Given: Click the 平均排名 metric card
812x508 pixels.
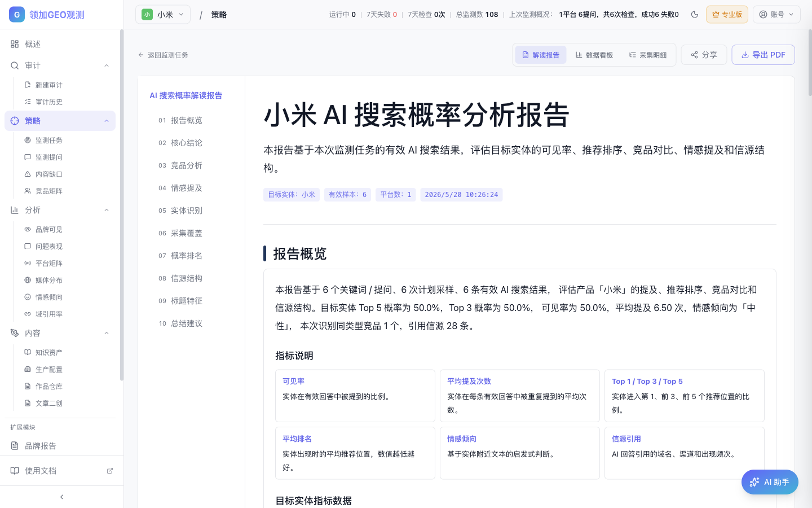Looking at the screenshot, I should (355, 453).
